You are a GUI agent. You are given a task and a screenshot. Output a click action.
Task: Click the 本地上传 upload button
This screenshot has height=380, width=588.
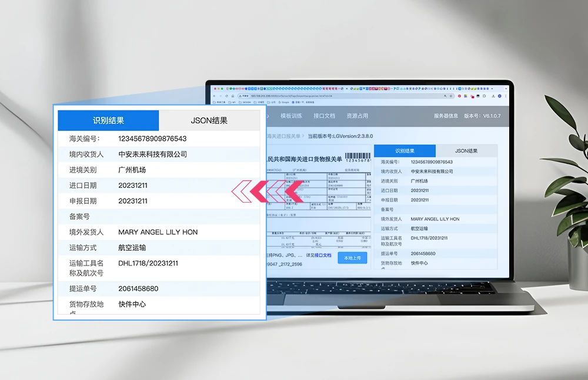352,258
